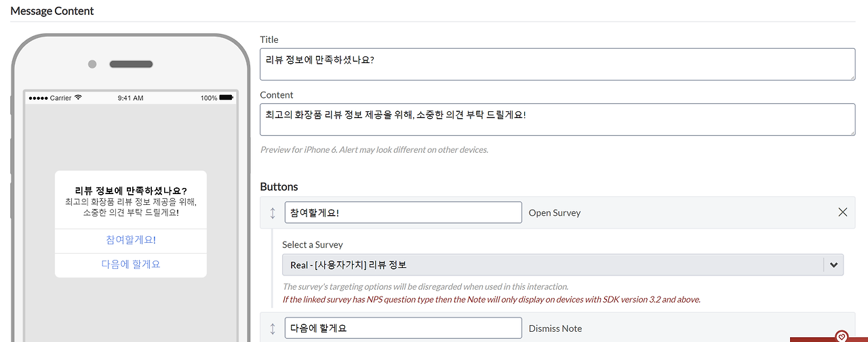Click the Title input field

[x=557, y=64]
